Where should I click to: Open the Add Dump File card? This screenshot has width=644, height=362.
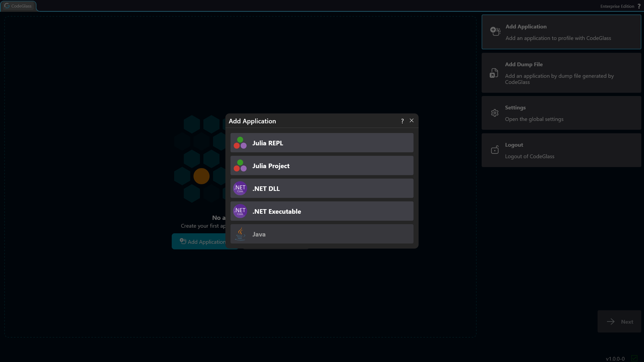561,73
